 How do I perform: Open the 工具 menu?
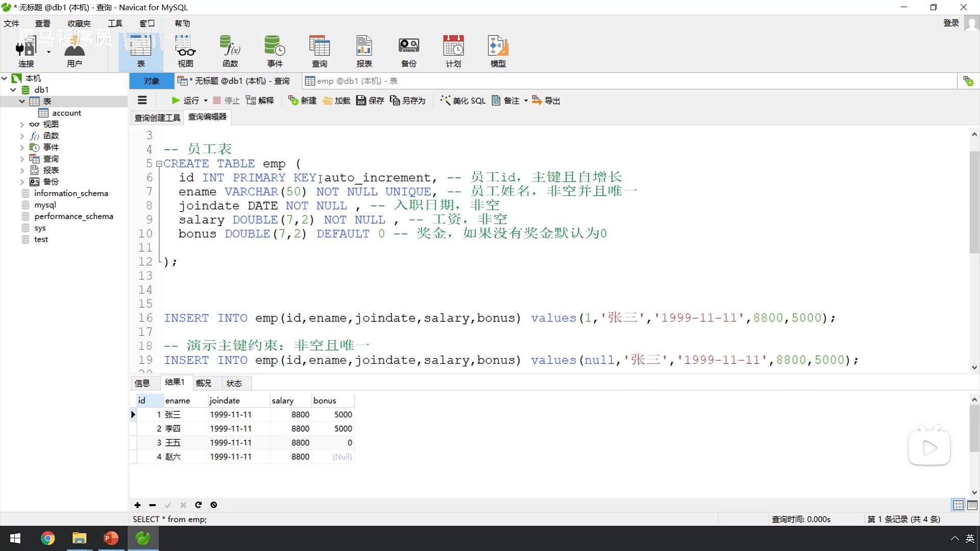coord(115,23)
